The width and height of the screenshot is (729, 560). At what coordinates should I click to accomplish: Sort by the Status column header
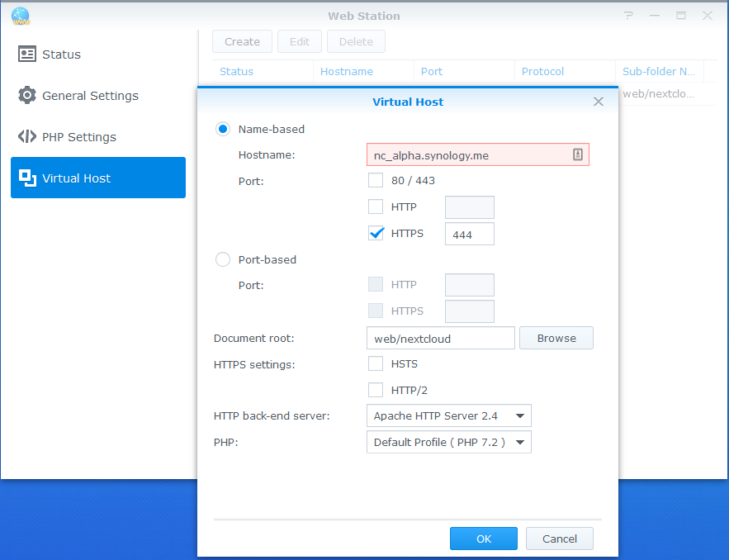(263, 71)
